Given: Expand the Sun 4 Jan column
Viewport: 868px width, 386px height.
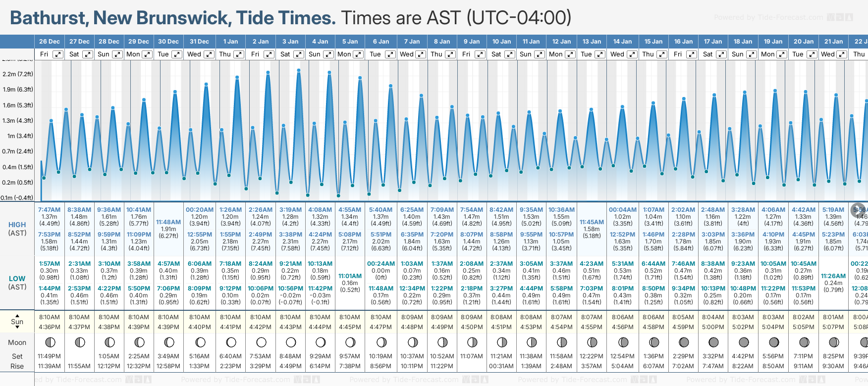Looking at the screenshot, I should [328, 54].
